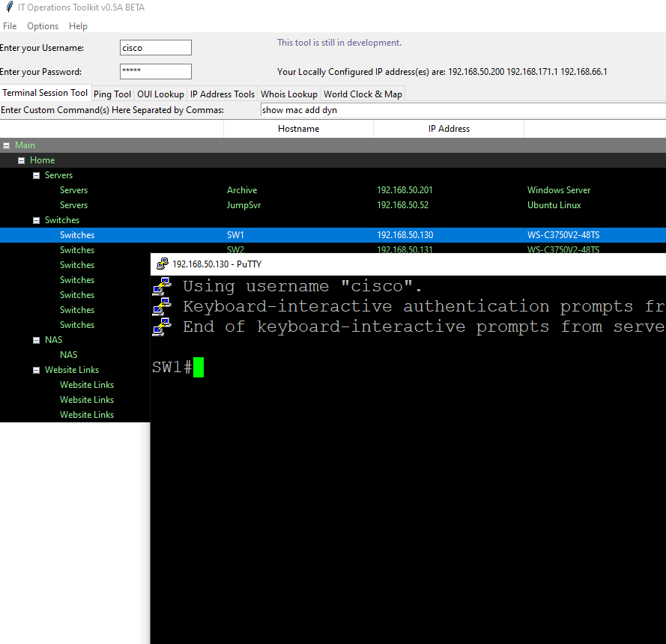
Task: Focus the Username input field
Action: [156, 47]
